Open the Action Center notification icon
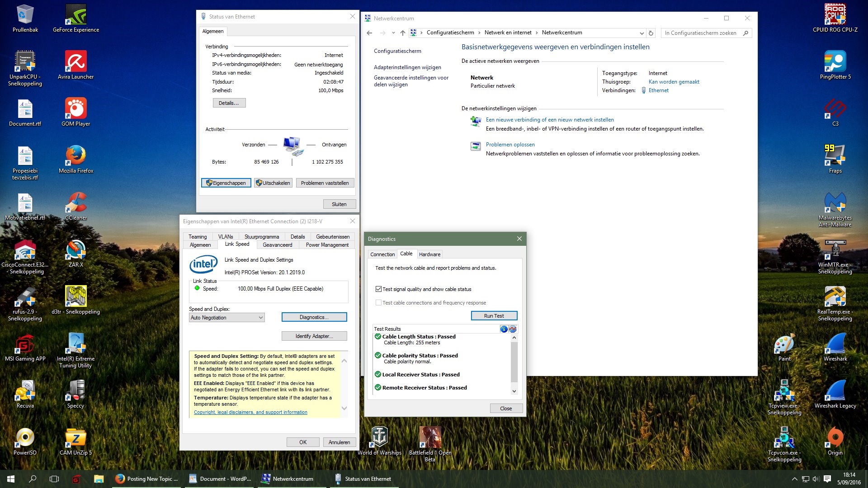The height and width of the screenshot is (488, 868). (827, 479)
